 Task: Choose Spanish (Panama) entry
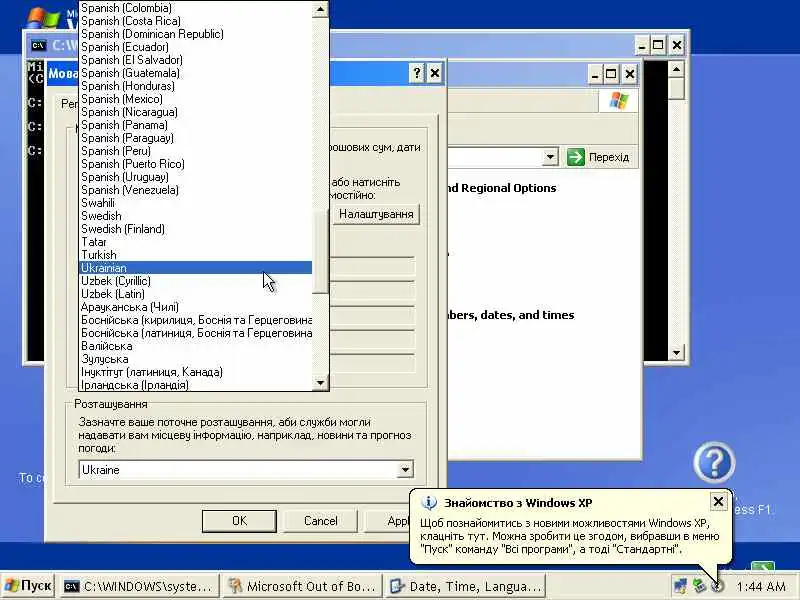(x=196, y=125)
